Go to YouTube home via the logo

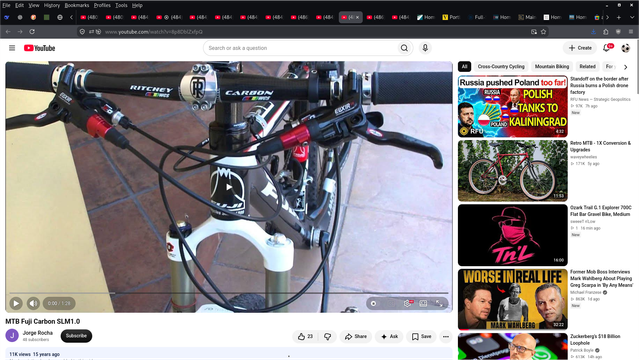(x=39, y=48)
